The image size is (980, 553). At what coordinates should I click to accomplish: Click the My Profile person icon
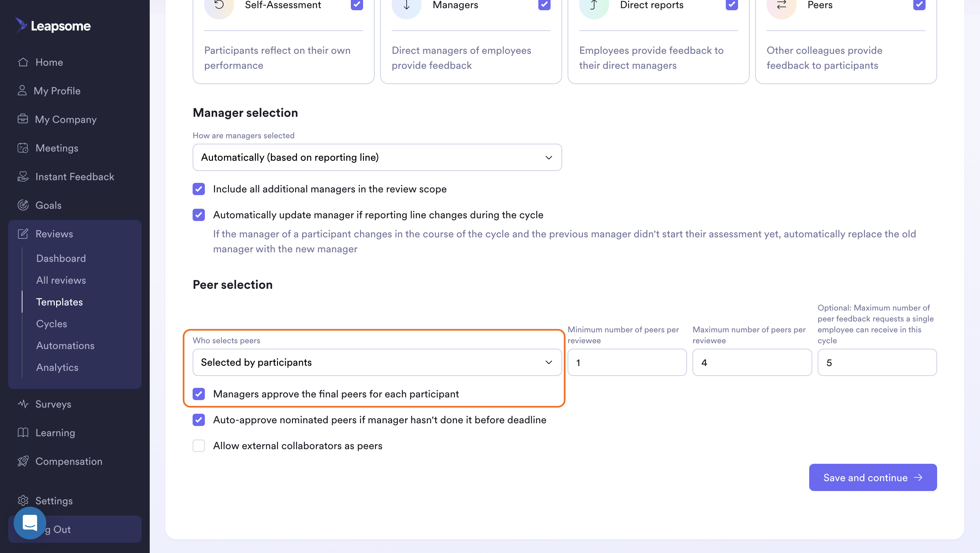click(22, 91)
